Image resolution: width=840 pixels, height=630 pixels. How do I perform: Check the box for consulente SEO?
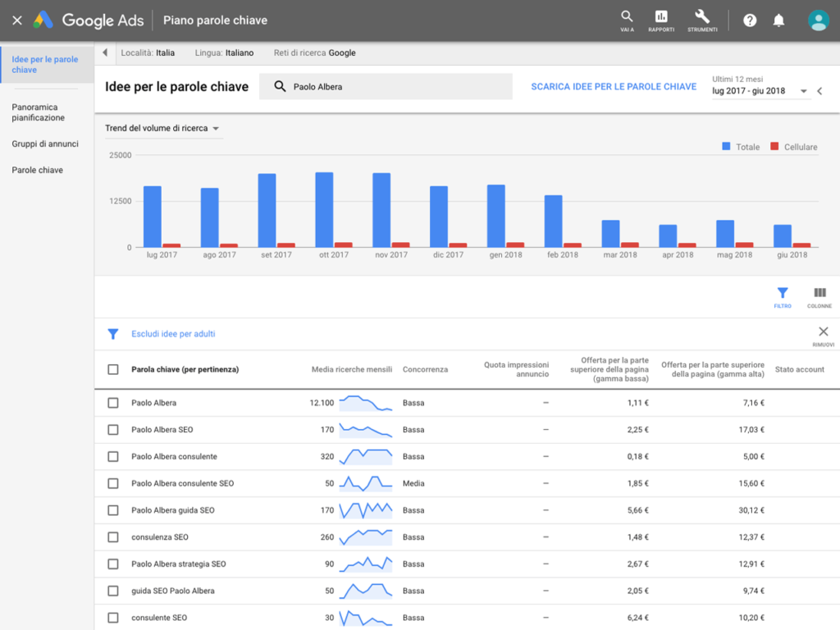tap(113, 618)
